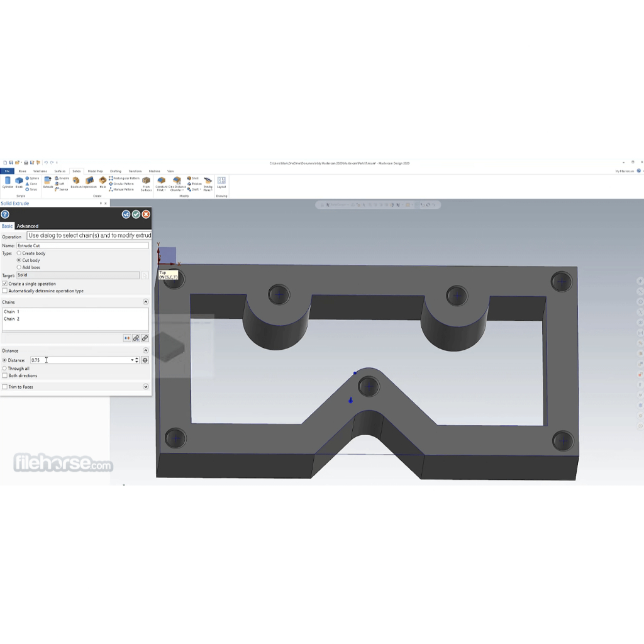Select the Thicken modify tool
The height and width of the screenshot is (644, 644).
tap(195, 184)
